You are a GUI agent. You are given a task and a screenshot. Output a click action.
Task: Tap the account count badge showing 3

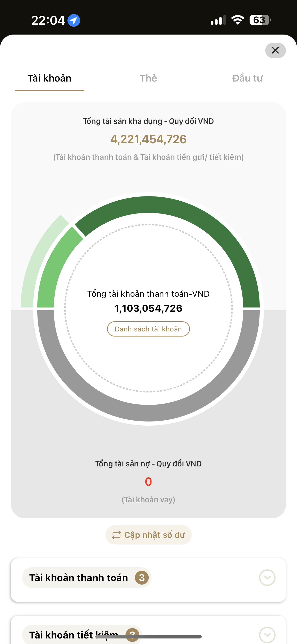point(142,578)
